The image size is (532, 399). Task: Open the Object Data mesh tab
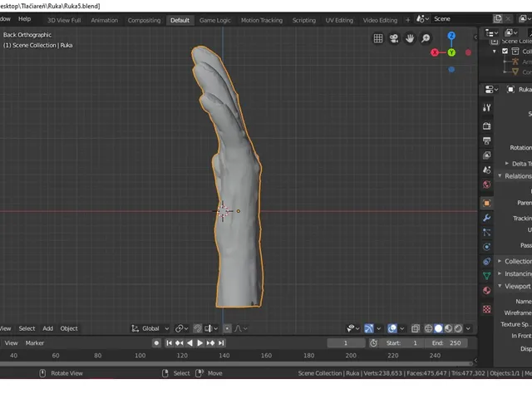[486, 276]
